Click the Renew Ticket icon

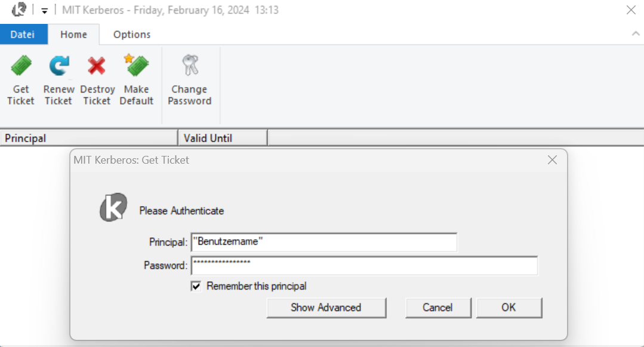(x=58, y=66)
